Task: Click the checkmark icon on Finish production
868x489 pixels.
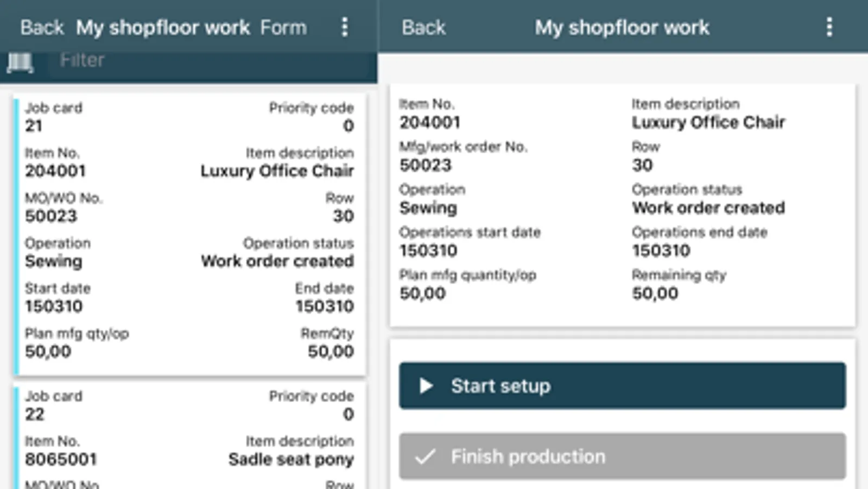Action: (x=425, y=456)
